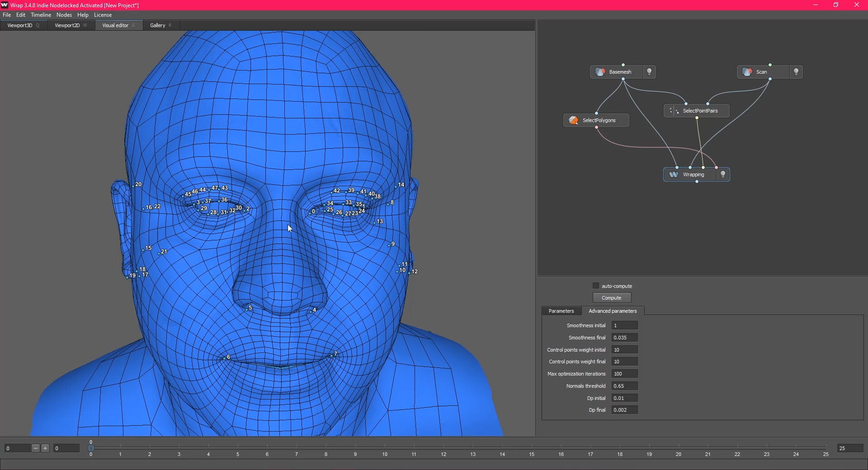The height and width of the screenshot is (470, 868).
Task: Enable the auto-compute checkbox
Action: click(x=596, y=286)
